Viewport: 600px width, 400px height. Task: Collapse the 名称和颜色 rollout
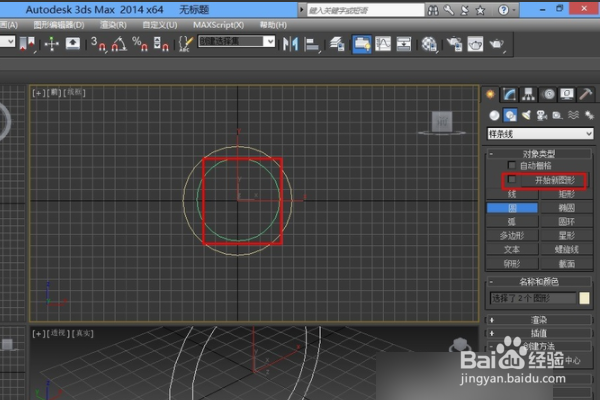539,282
